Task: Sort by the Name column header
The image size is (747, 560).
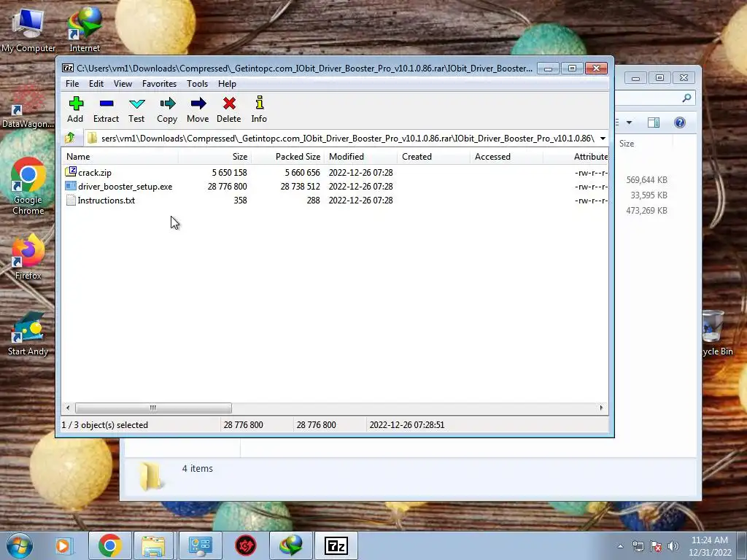Action: tap(120, 157)
